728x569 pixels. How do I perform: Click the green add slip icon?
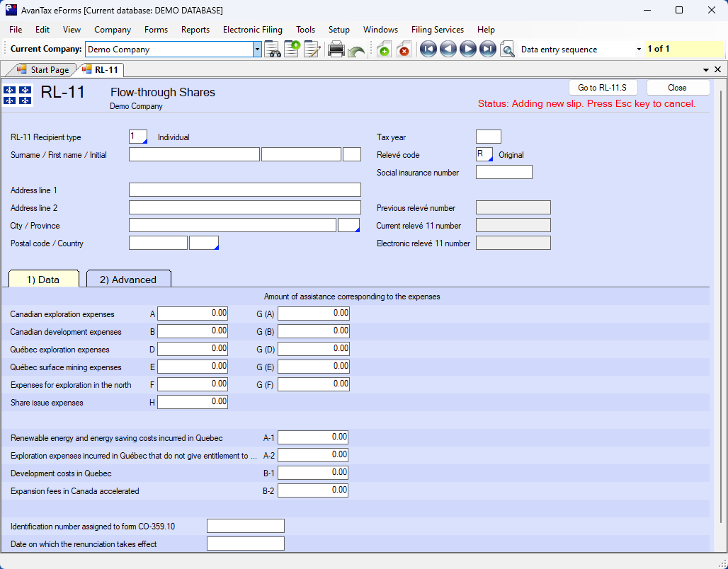coord(384,50)
